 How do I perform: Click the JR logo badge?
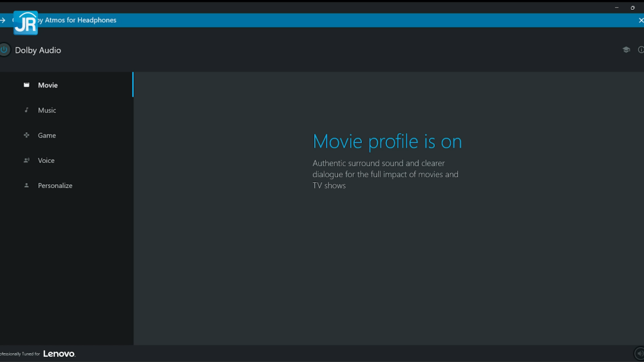(26, 23)
